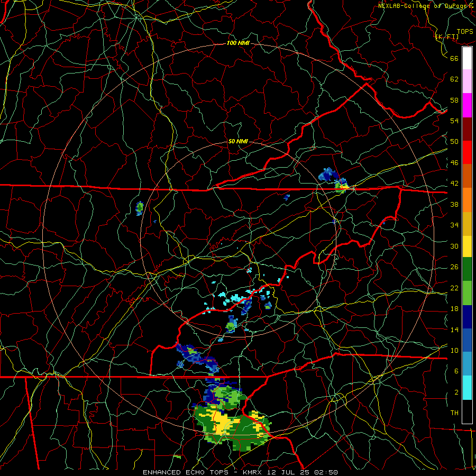Click the navy blue legend swatch
The height and width of the screenshot is (476, 476).
pyautogui.click(x=467, y=317)
